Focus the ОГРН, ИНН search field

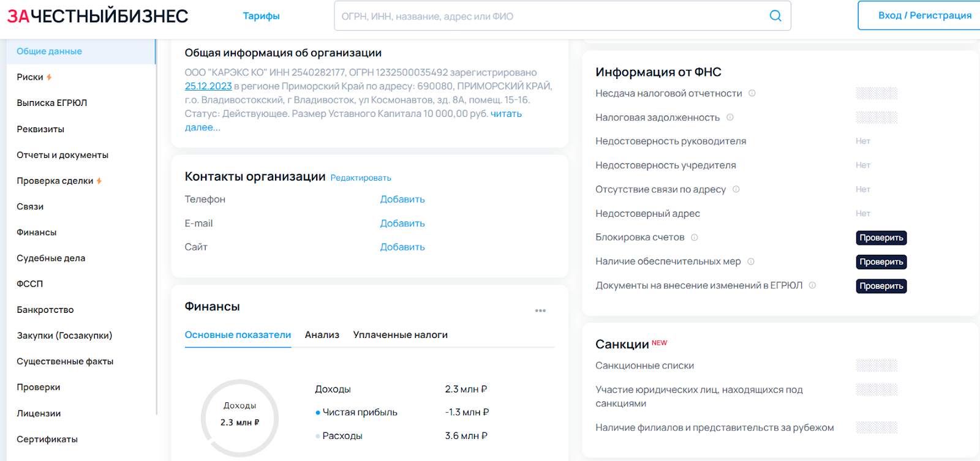(551, 16)
